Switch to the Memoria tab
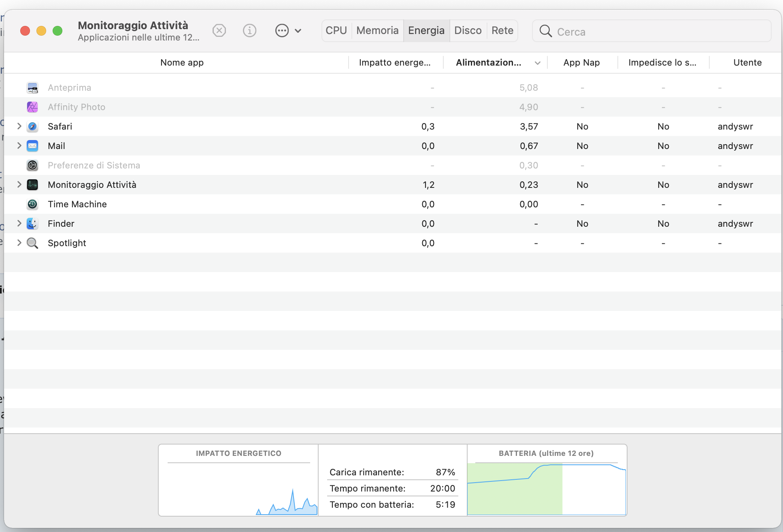The image size is (783, 532). coord(377,31)
